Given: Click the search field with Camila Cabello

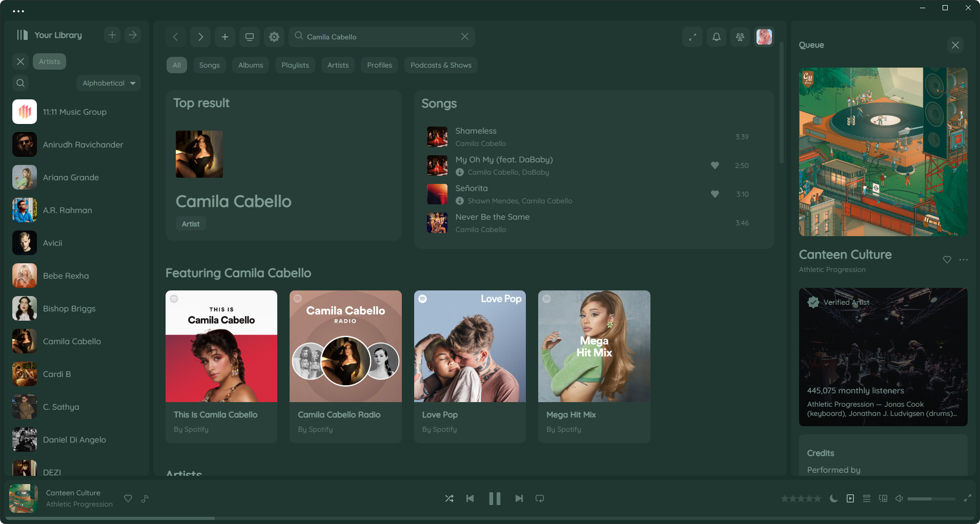Looking at the screenshot, I should 382,37.
